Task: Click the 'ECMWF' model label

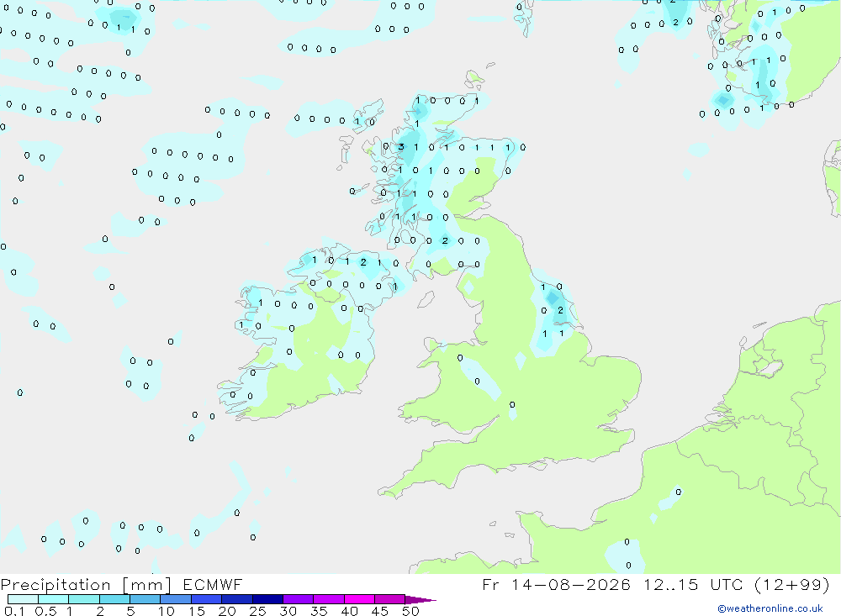Action: click(213, 584)
